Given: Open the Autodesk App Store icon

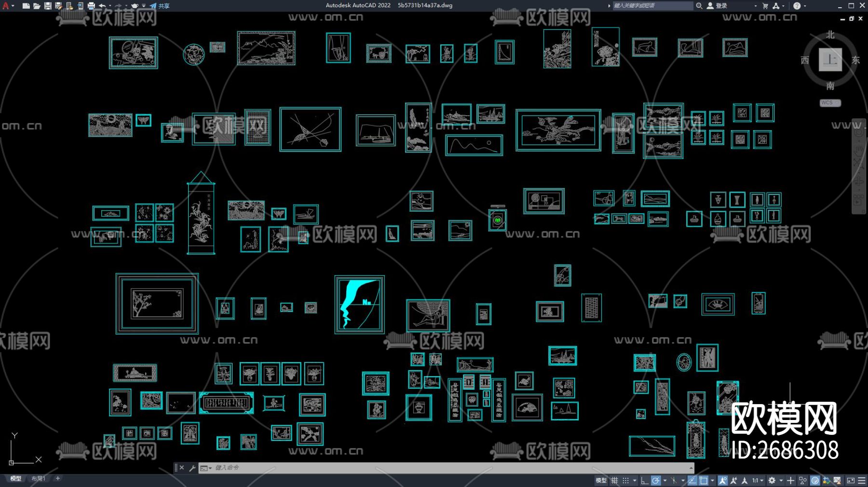Looking at the screenshot, I should point(776,6).
